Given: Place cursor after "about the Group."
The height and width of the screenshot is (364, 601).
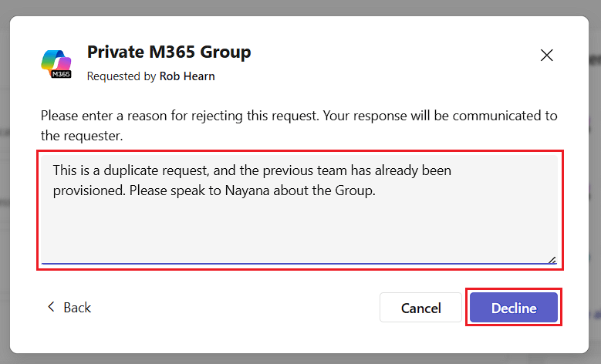Looking at the screenshot, I should click(376, 190).
